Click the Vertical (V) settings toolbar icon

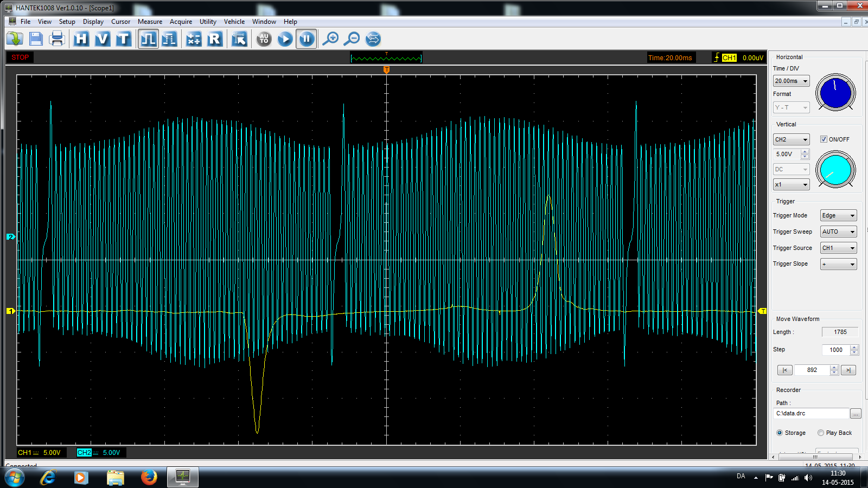pyautogui.click(x=102, y=39)
